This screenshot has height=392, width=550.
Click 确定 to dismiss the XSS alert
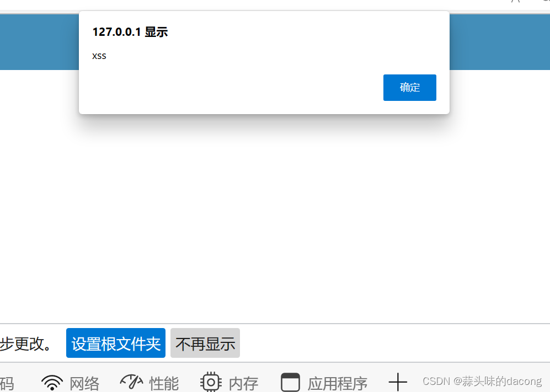[409, 87]
